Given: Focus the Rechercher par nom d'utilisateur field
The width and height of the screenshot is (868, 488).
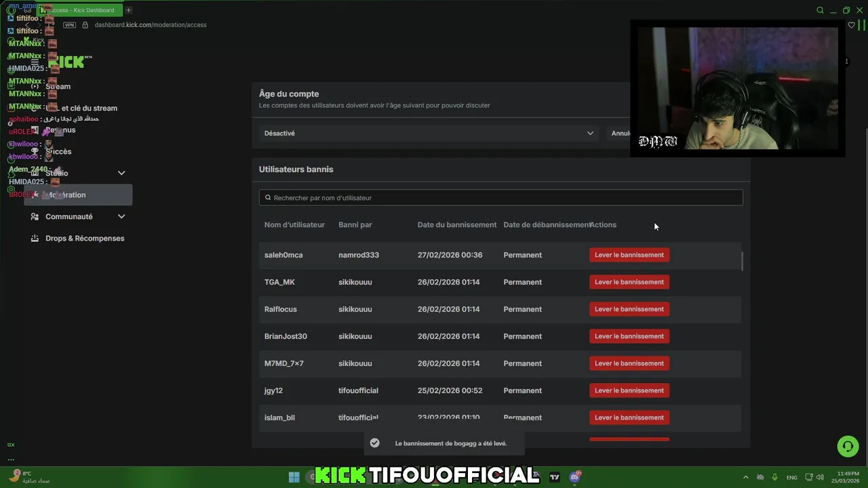Looking at the screenshot, I should tap(500, 198).
